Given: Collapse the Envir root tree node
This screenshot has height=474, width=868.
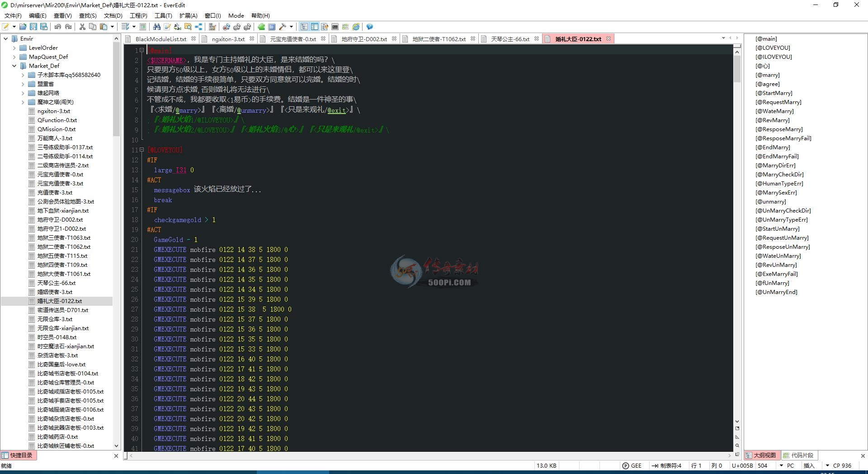Looking at the screenshot, I should click(x=5, y=39).
